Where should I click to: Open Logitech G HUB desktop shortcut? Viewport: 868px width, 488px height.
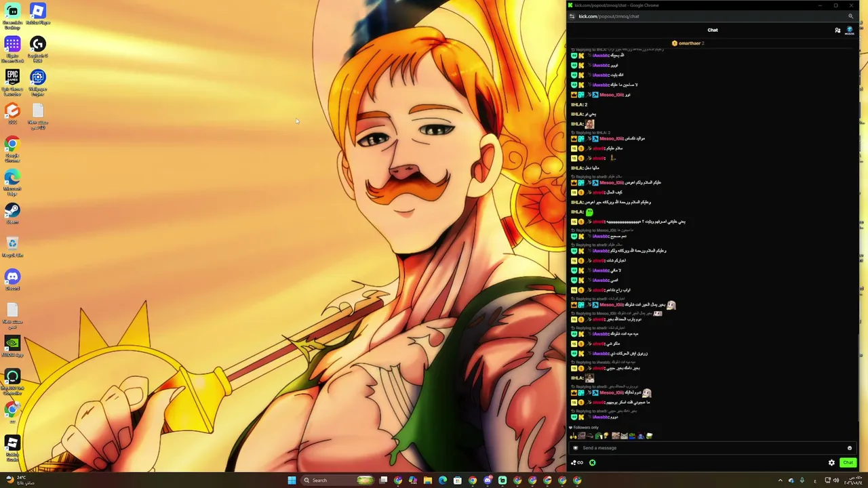click(x=38, y=49)
